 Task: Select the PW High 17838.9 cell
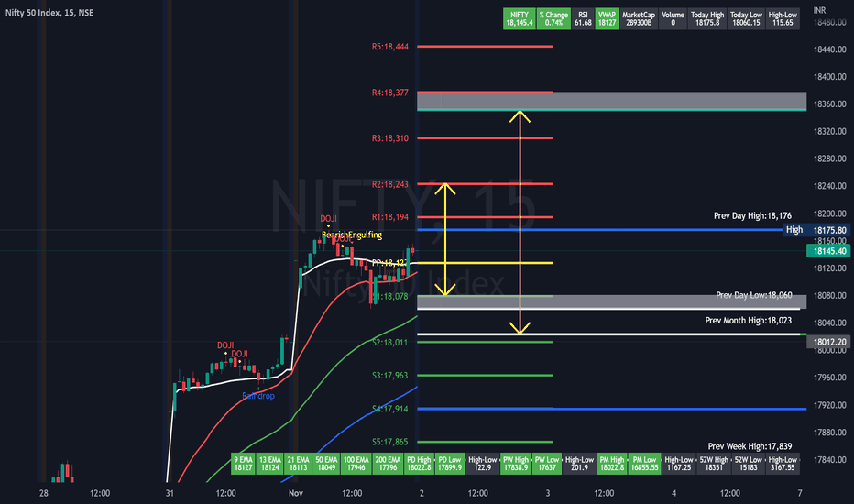(x=515, y=464)
